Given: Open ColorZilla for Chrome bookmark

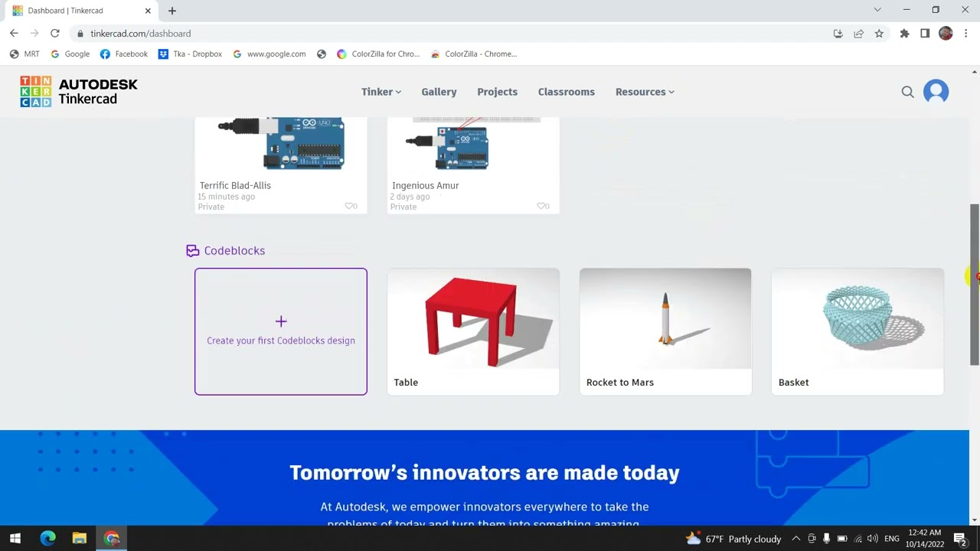Looking at the screenshot, I should point(378,54).
